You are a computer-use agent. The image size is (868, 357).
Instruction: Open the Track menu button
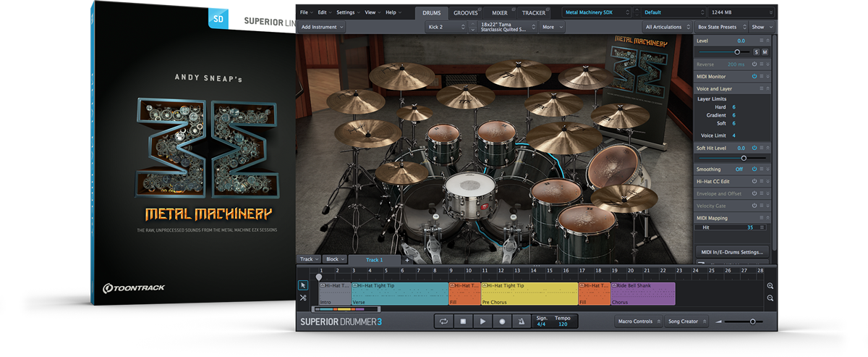tap(309, 259)
